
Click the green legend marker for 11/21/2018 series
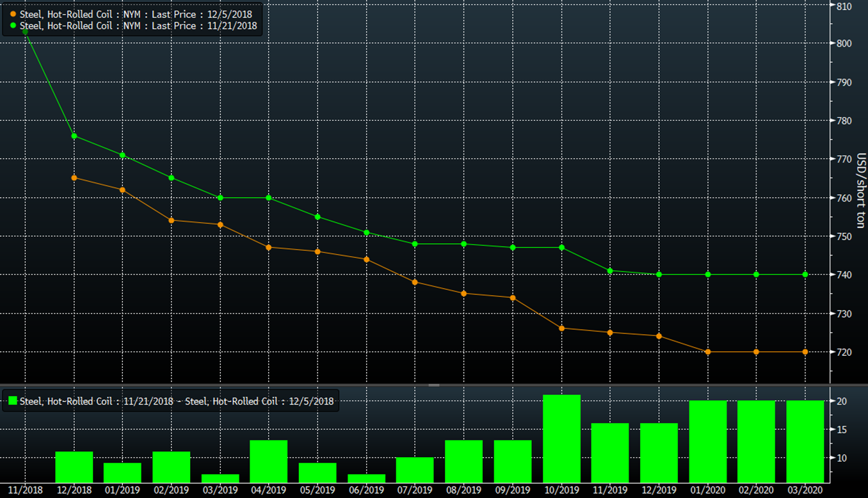click(13, 26)
